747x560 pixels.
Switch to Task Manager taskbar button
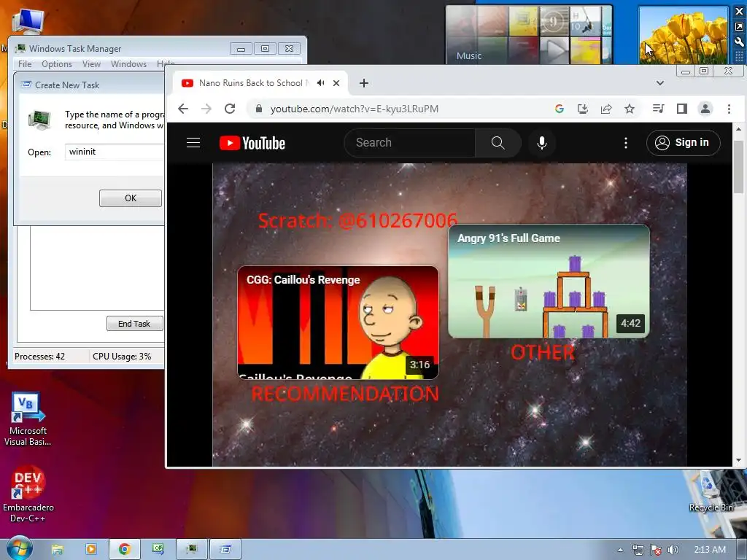point(192,549)
